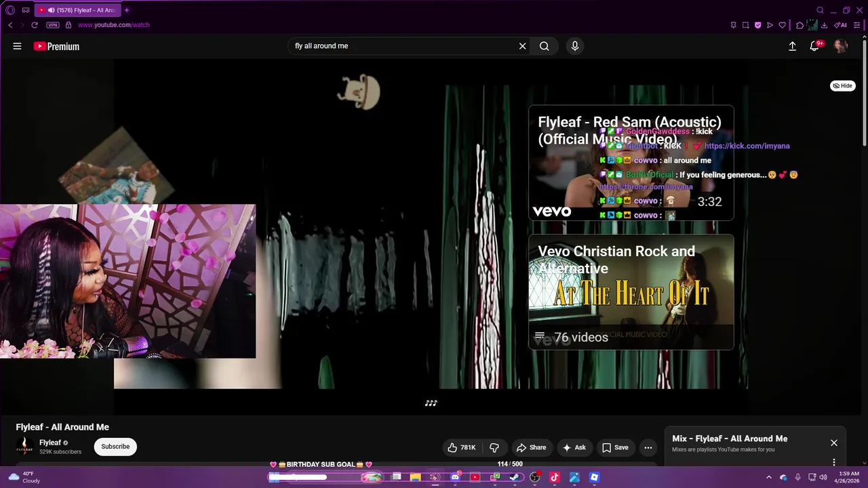Open the YouTube guide hamburger menu
This screenshot has width=868, height=488.
(17, 46)
